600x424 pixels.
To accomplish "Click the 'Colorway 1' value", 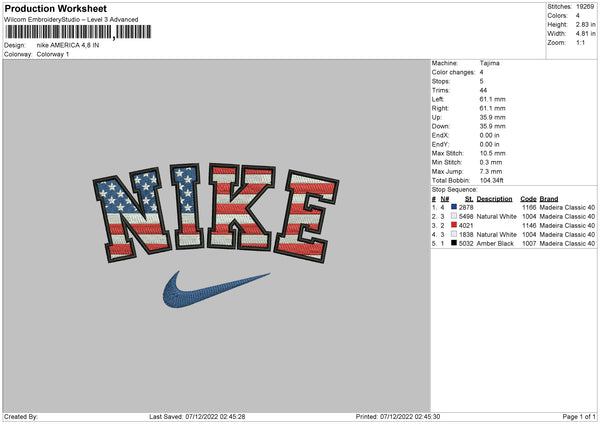I will coord(53,54).
